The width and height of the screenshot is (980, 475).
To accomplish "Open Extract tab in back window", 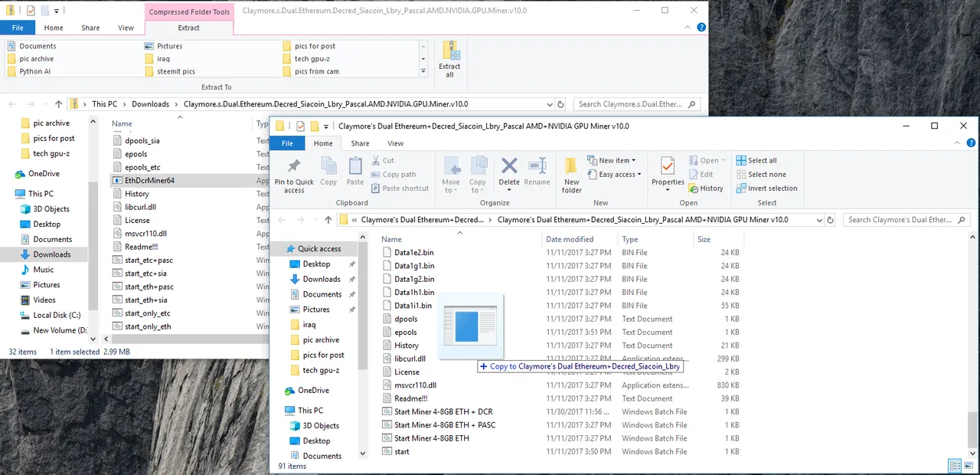I will pos(189,28).
